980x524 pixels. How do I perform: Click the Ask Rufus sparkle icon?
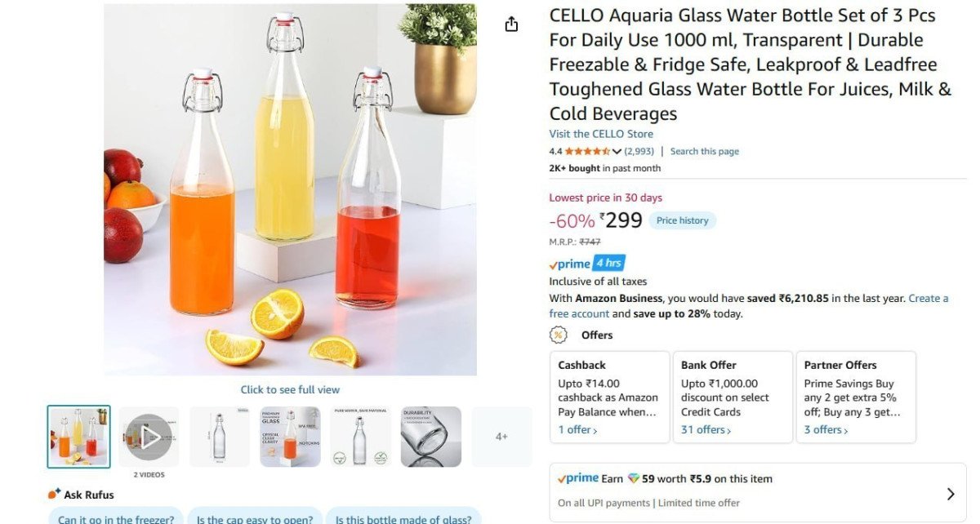pos(53,494)
